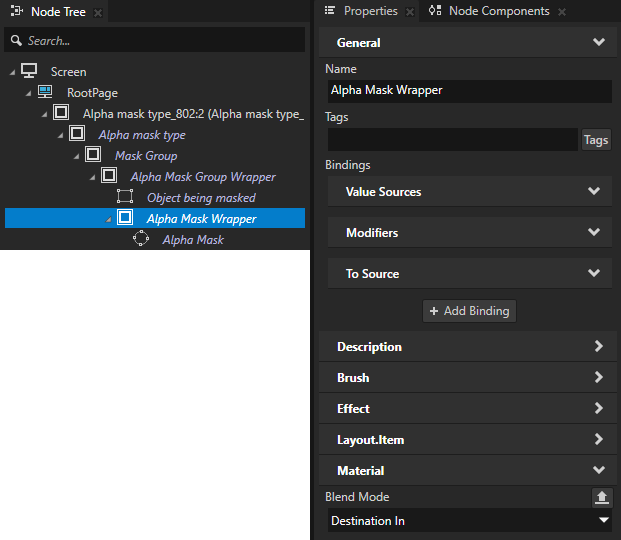
Task: Click the Alpha mask type node icon
Action: coord(77,134)
